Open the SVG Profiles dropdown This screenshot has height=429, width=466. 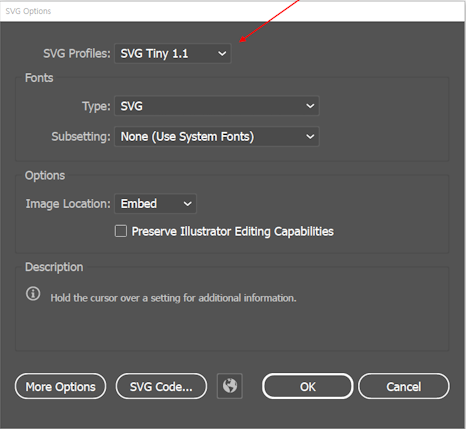[x=173, y=53]
